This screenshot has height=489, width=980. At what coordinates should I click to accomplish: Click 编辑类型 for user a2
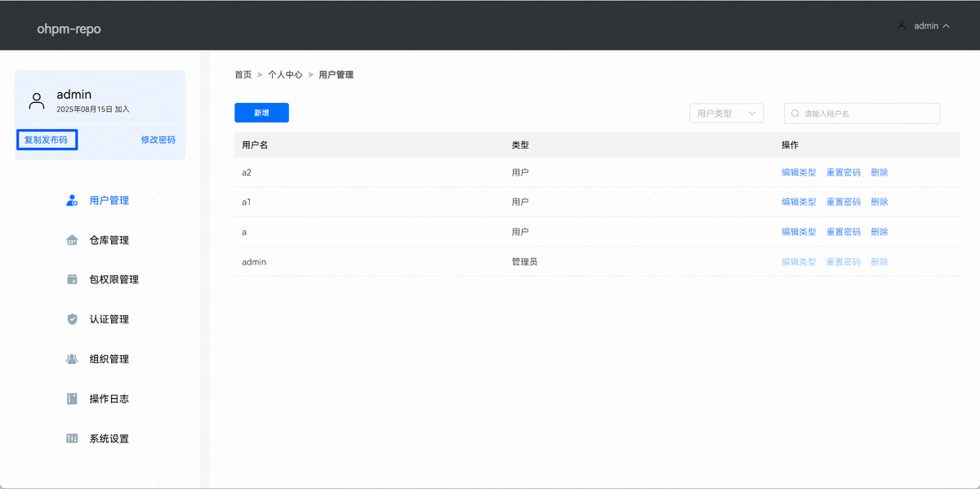798,172
